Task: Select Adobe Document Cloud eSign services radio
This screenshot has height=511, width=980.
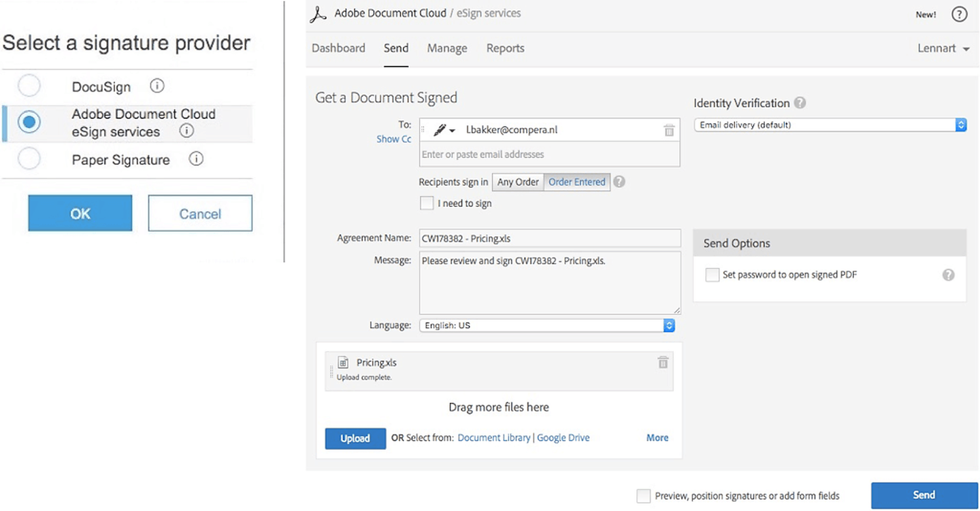Action: 29,122
